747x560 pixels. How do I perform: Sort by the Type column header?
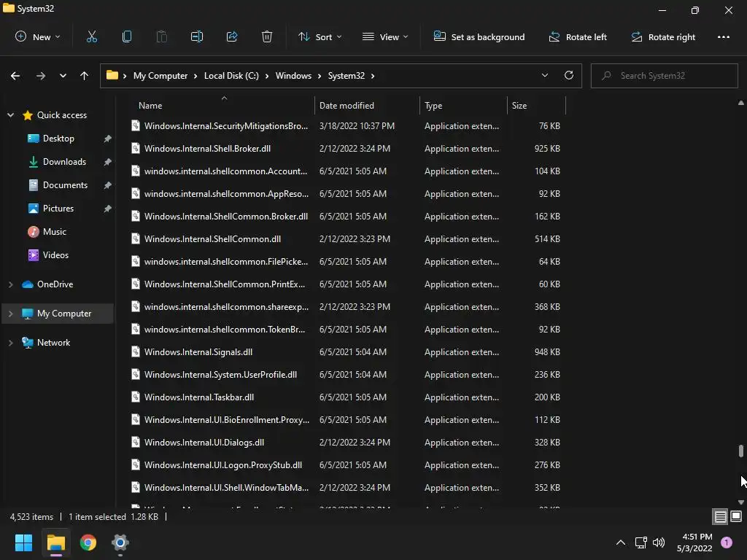click(x=463, y=106)
